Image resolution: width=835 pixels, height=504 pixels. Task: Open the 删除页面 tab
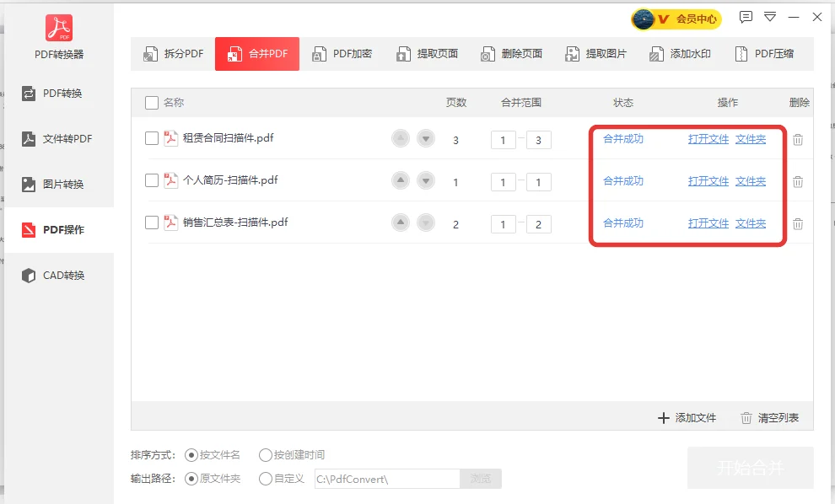pos(510,54)
